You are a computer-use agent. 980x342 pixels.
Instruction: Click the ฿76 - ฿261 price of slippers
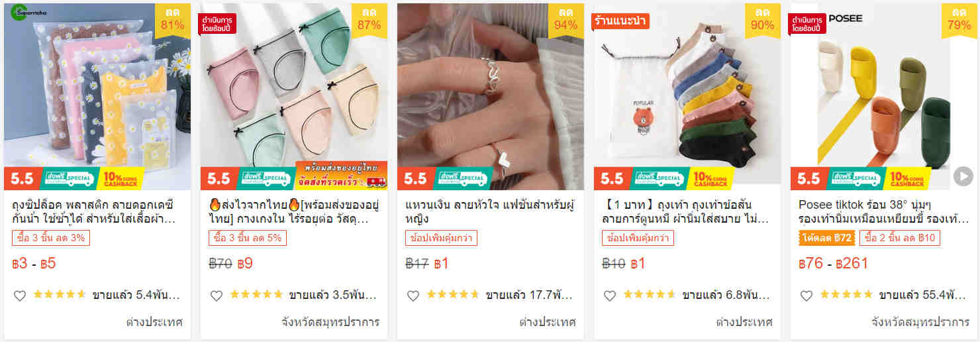(833, 263)
